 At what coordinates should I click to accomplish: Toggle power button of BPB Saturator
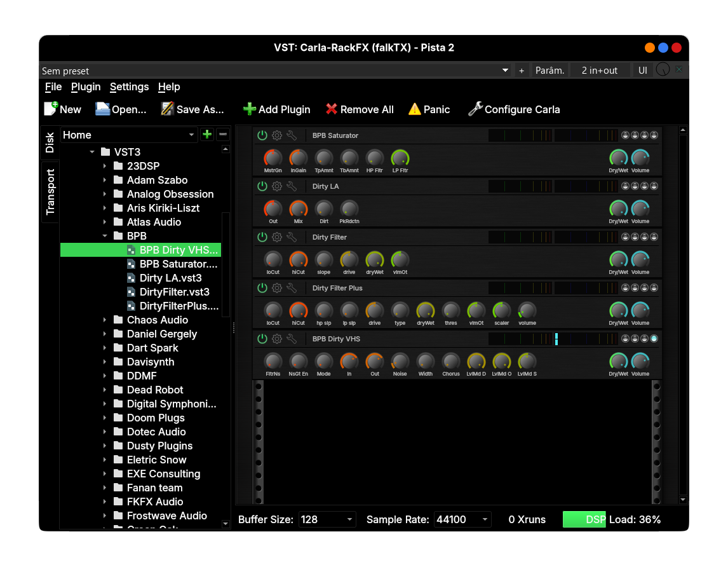[x=262, y=135]
